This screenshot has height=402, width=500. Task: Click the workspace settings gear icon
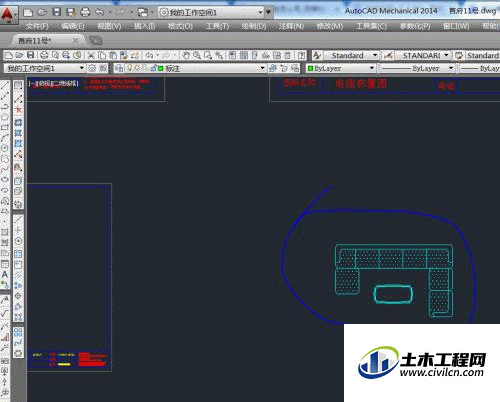coord(92,68)
